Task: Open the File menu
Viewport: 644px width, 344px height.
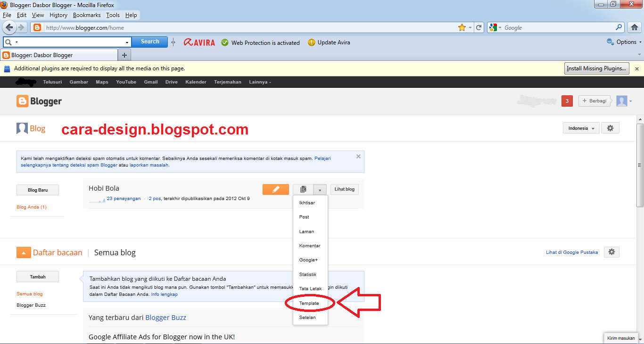Action: pyautogui.click(x=7, y=15)
